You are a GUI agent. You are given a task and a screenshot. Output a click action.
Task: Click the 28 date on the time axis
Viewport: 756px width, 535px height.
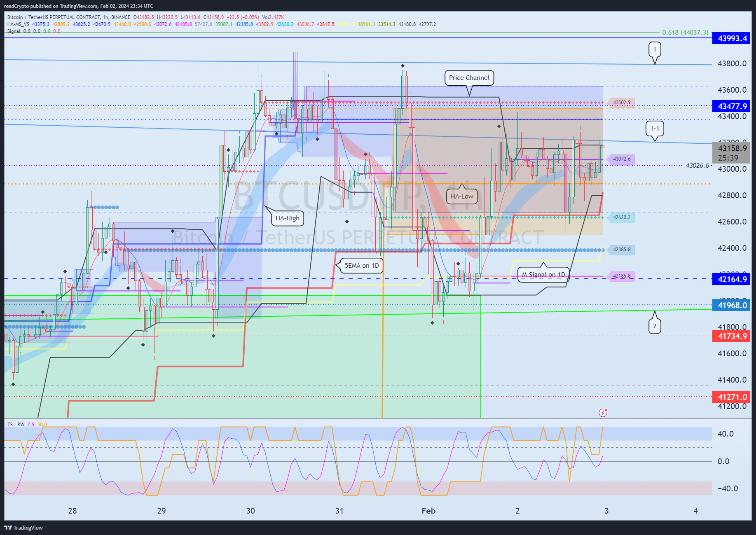73,511
